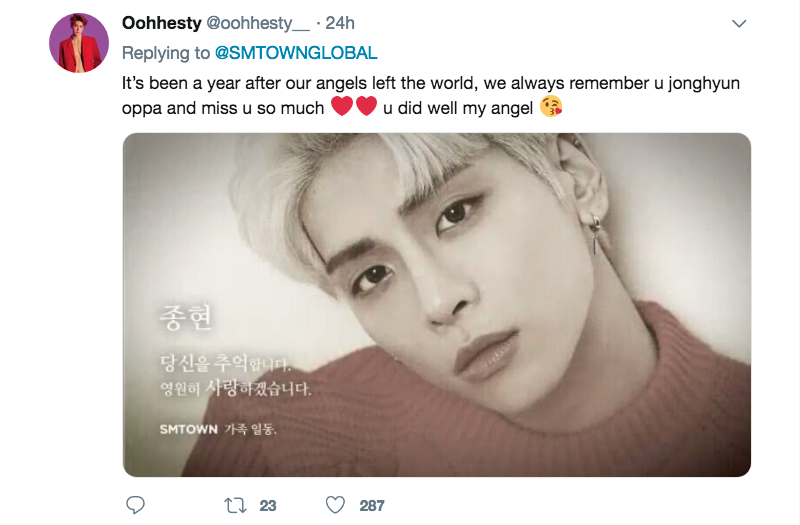
Task: Enlarge the attached memorial photo
Action: (437, 305)
